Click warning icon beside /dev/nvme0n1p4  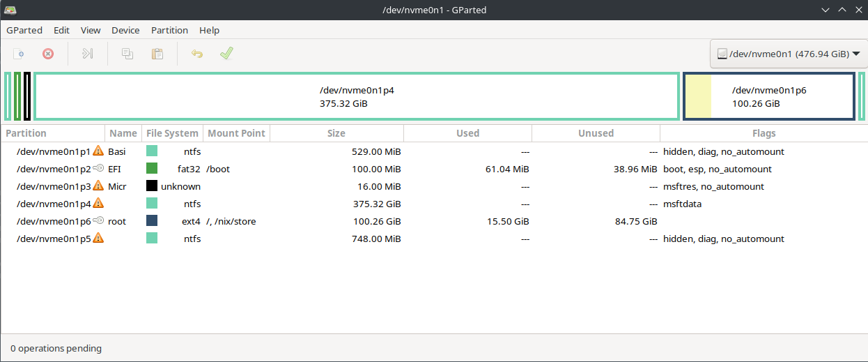click(x=98, y=203)
